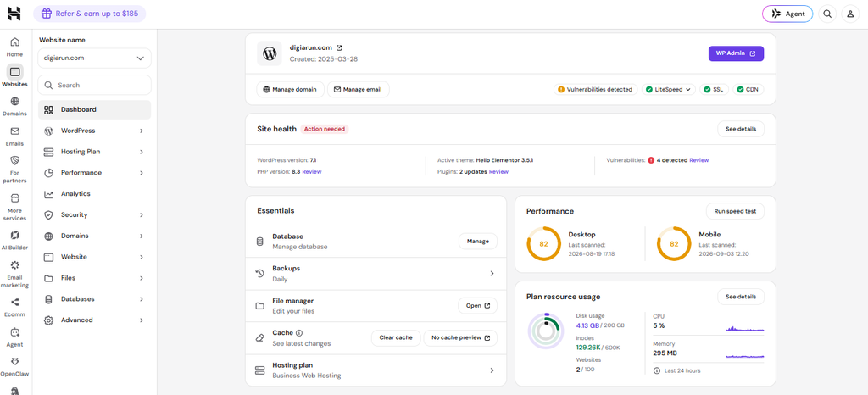Open For partners in the left rail
This screenshot has width=868, height=395.
[15, 169]
